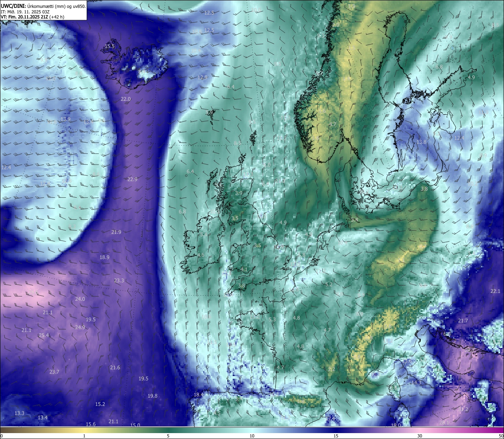The height and width of the screenshot is (439, 504).
Task: Click the colorbar tick label '0'
Action: [1, 436]
